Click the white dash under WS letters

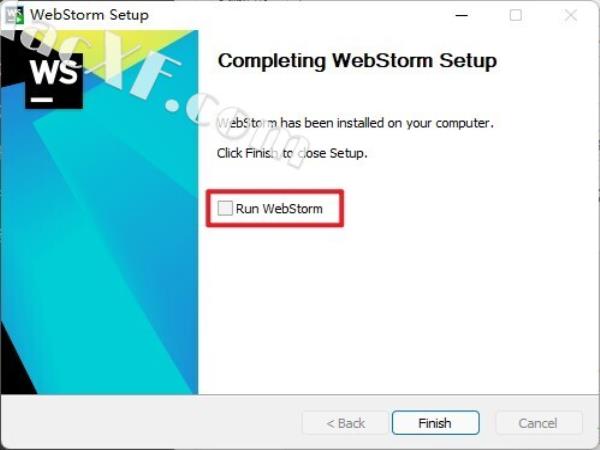click(42, 99)
